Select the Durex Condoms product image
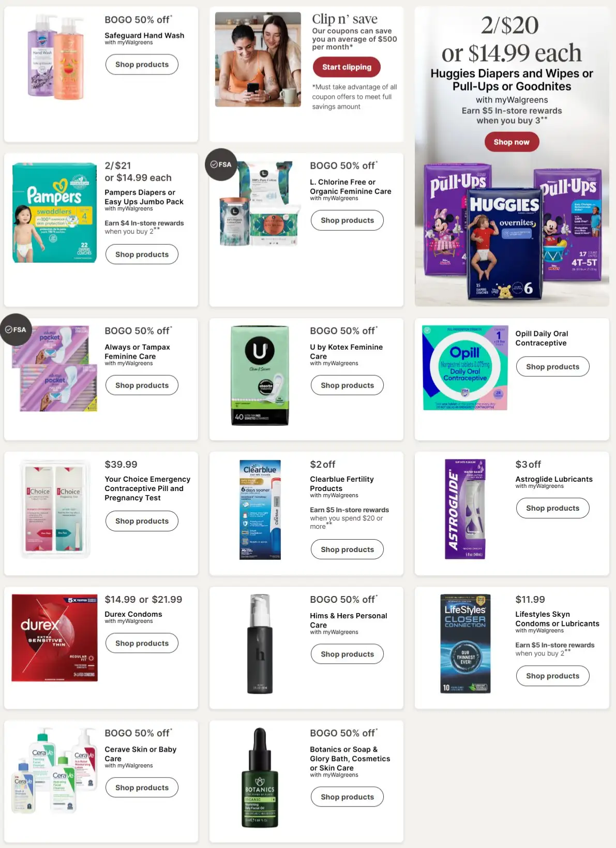This screenshot has height=848, width=616. tap(54, 637)
